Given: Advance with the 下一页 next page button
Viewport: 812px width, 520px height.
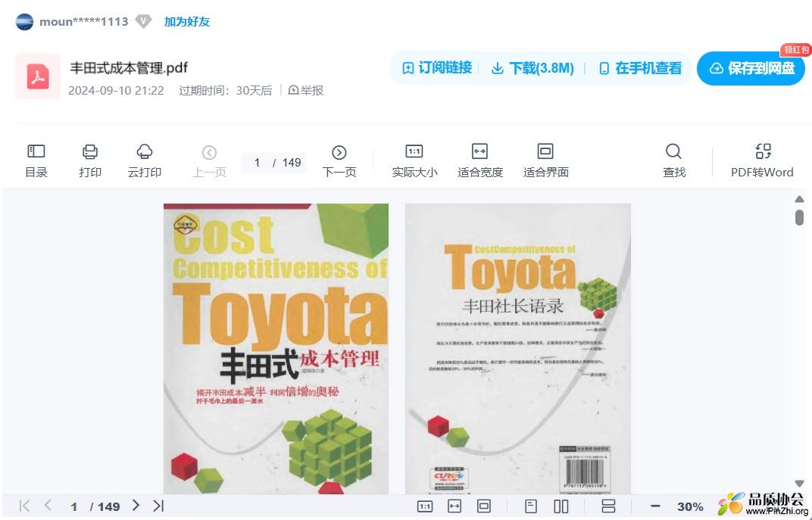Looking at the screenshot, I should click(339, 161).
